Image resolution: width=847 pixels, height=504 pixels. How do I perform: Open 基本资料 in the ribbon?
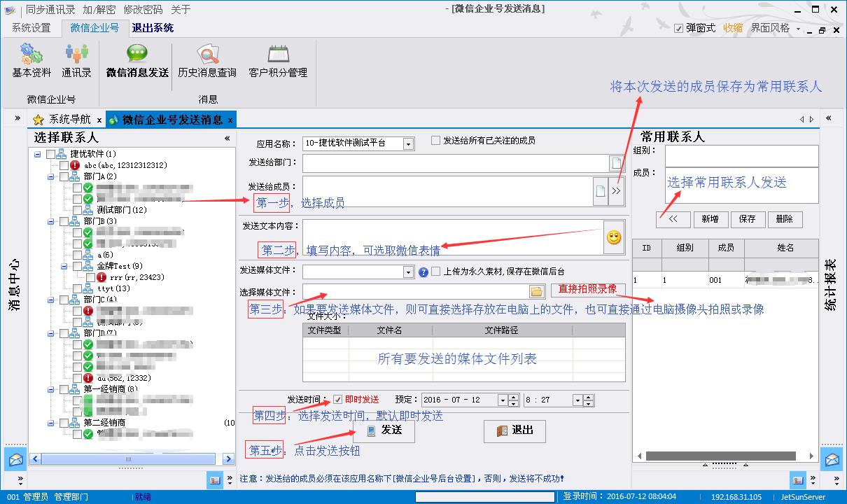click(31, 60)
